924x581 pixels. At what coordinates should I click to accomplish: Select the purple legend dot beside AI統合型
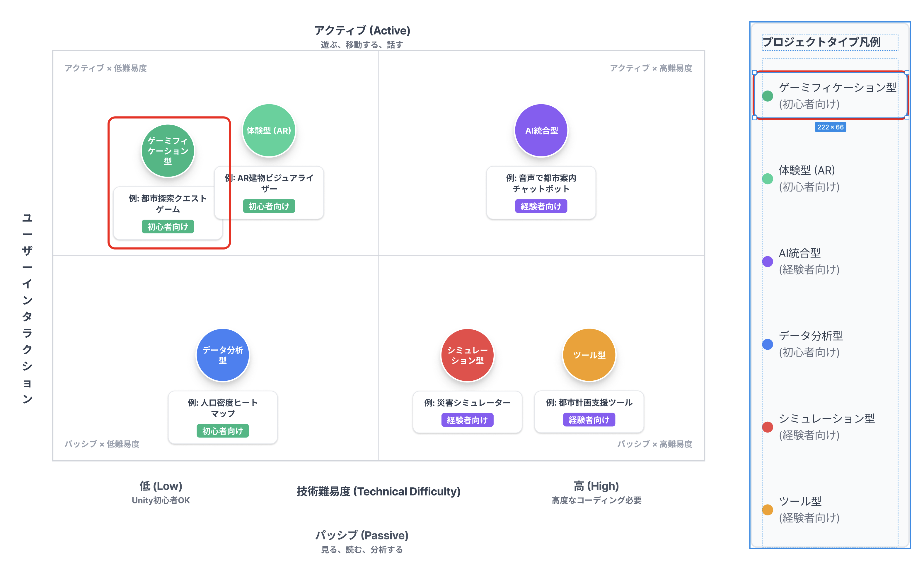(x=768, y=262)
